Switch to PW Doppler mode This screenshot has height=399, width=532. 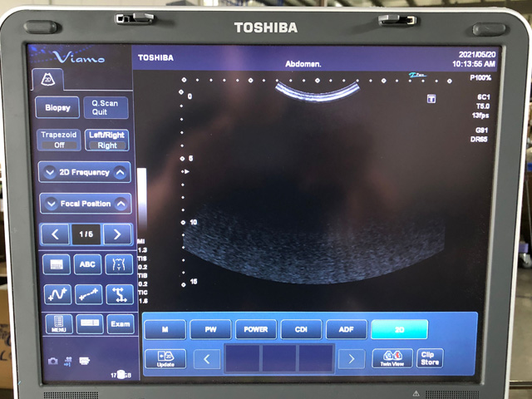click(x=210, y=329)
